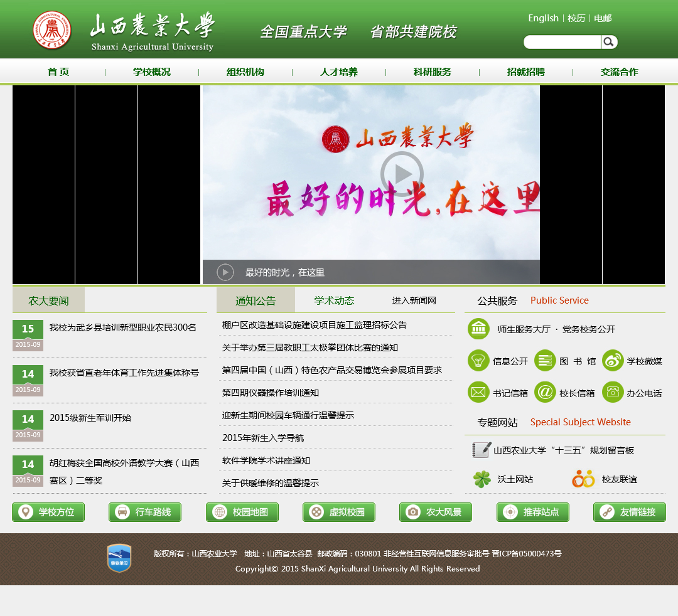The height and width of the screenshot is (616, 678).
Task: Open the 招就招聘 navigation menu
Action: [526, 72]
